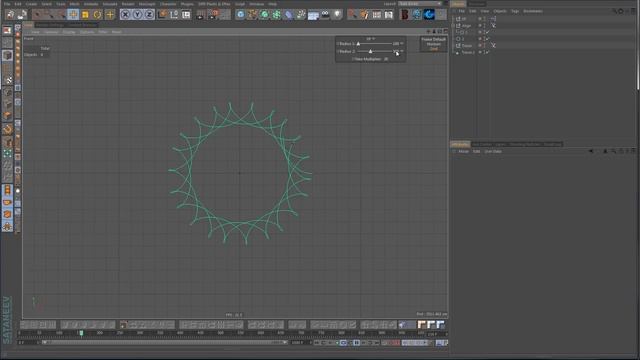The height and width of the screenshot is (360, 640).
Task: Open the Bookmarks menu in Object Manager
Action: coord(533,11)
